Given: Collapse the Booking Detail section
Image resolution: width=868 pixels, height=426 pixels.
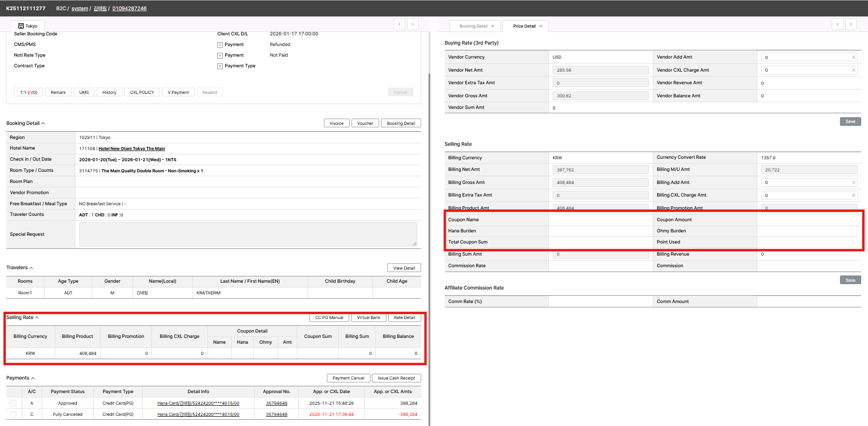Looking at the screenshot, I should click(43, 123).
